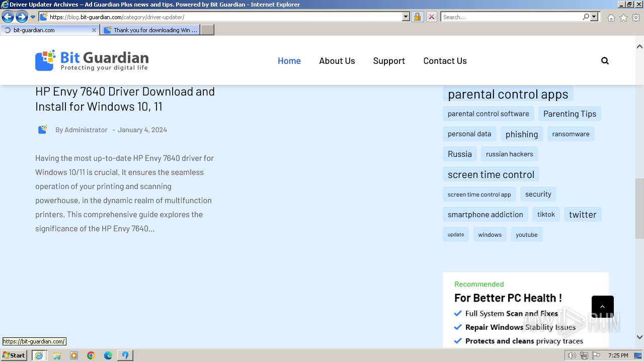Open recent pages dropdown beside Forward button
Viewport: 644px width, 362px height.
[33, 17]
